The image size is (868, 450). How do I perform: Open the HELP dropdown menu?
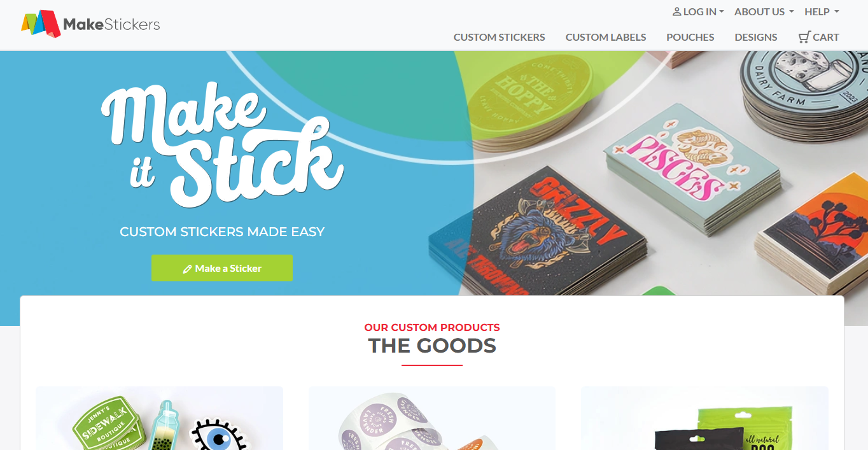(x=822, y=11)
